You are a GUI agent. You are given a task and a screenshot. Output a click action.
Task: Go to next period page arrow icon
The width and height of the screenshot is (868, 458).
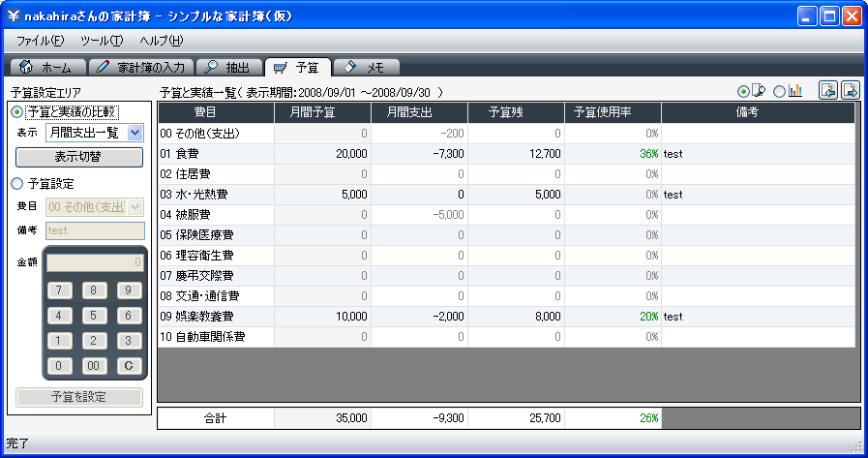(x=850, y=91)
